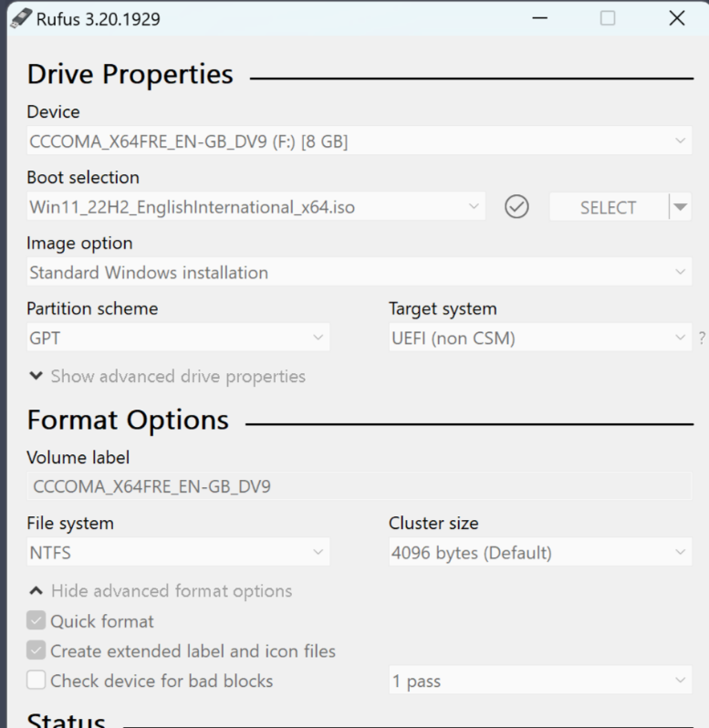The image size is (709, 728).
Task: Maximize the Rufus window
Action: 608,18
